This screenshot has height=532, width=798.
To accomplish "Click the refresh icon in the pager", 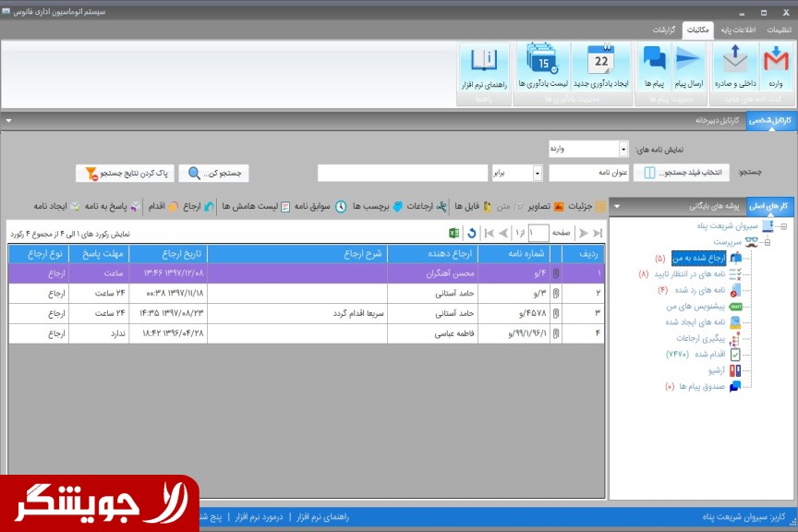I will [x=471, y=234].
